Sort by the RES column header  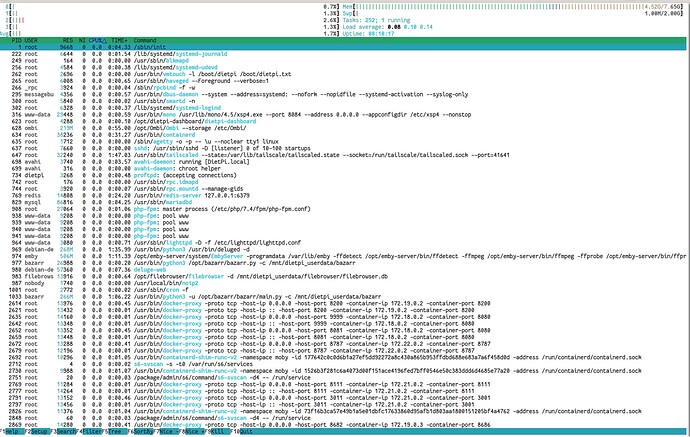pyautogui.click(x=68, y=40)
